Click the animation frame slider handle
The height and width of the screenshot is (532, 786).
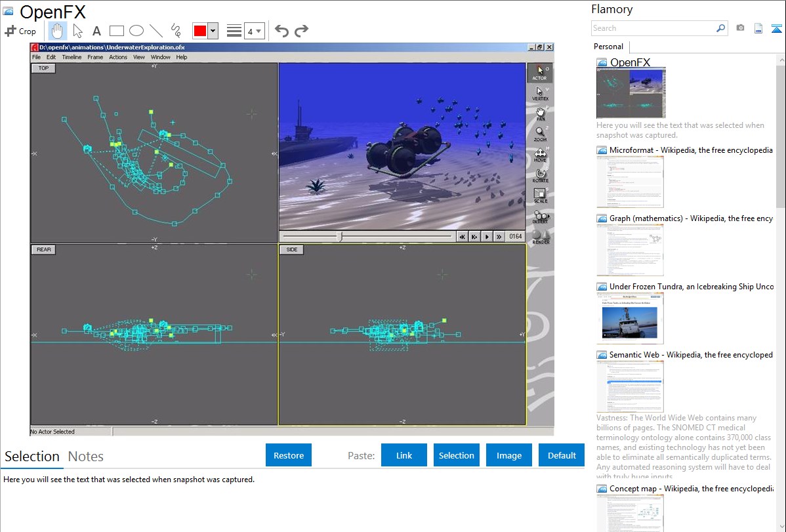point(339,236)
